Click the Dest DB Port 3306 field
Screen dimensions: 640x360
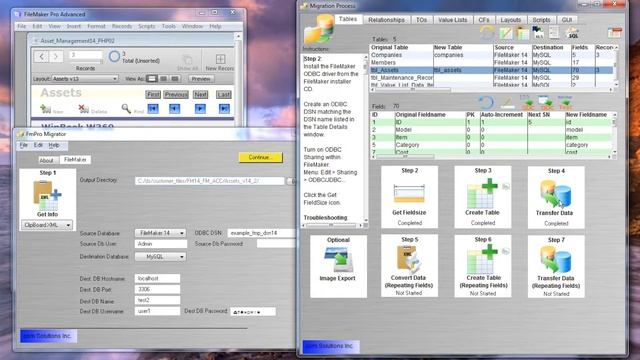pyautogui.click(x=157, y=289)
